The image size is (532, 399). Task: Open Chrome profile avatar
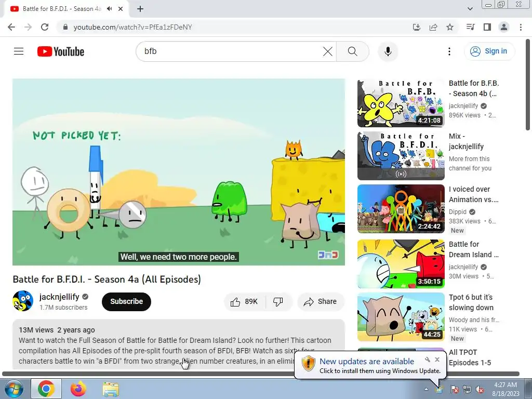coord(504,27)
